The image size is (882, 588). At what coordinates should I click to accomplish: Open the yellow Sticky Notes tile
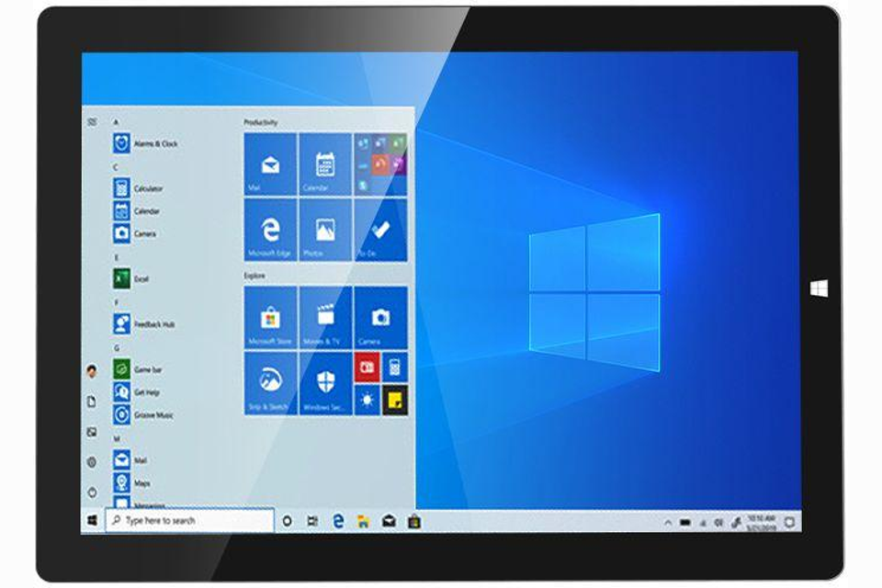[x=395, y=400]
